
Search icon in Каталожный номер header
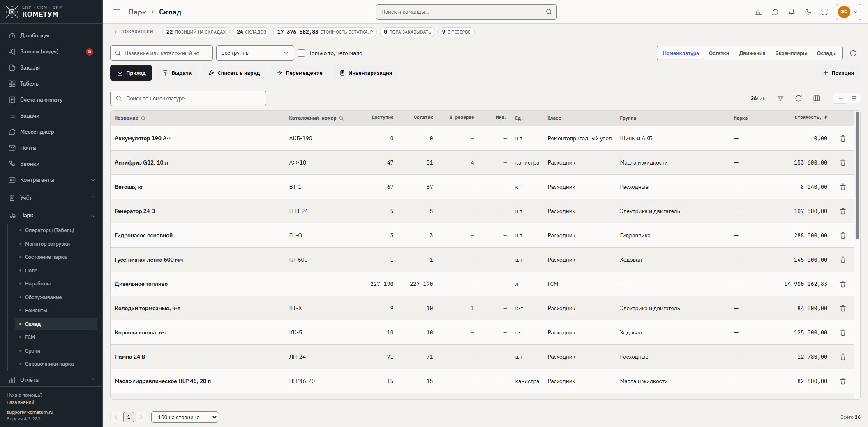click(x=341, y=118)
